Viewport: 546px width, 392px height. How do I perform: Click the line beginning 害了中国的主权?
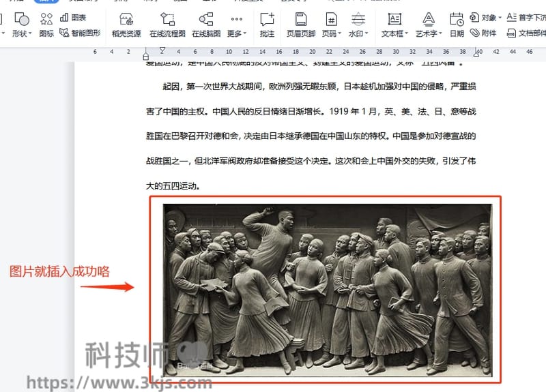pyautogui.click(x=311, y=111)
